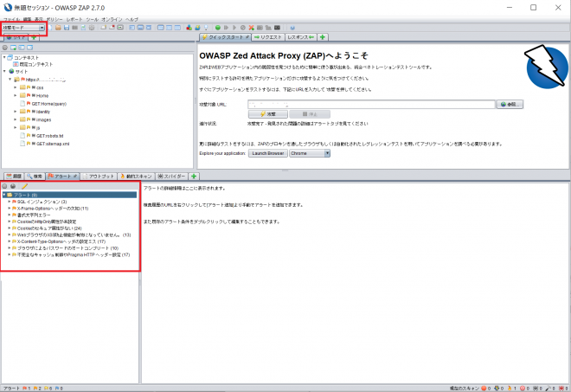
Task: Open the レポート (Report) menu
Action: [74, 19]
